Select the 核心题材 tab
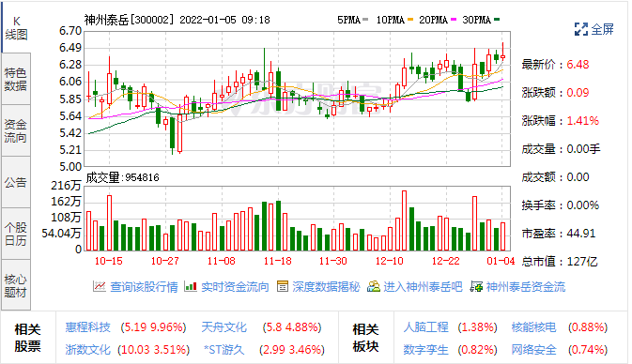This screenshot has width=632, height=364. coord(16,285)
